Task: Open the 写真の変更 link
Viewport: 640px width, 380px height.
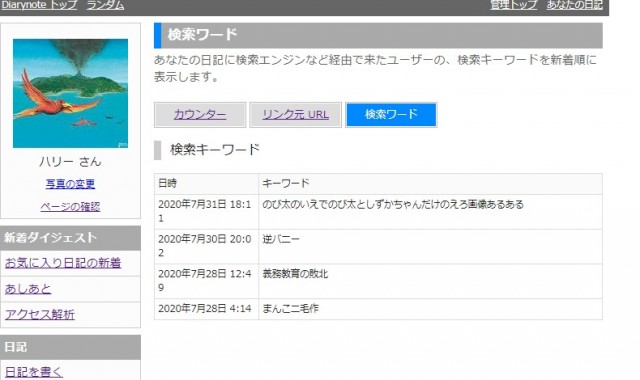Action: [70, 184]
